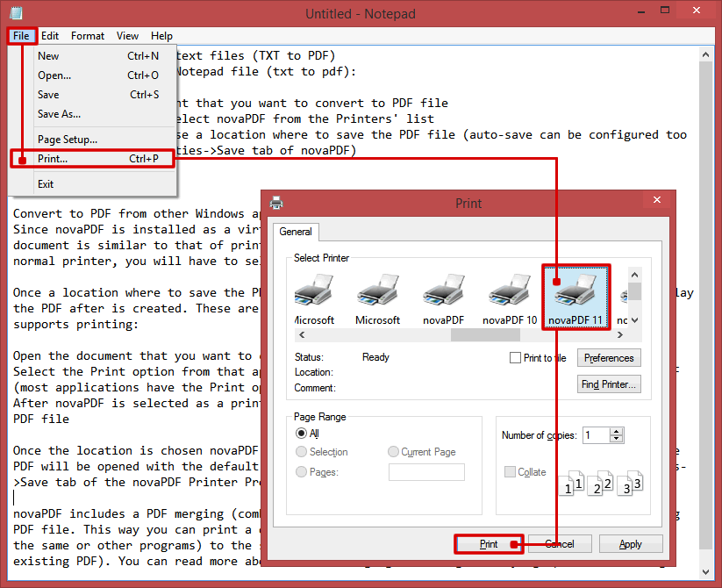Choose Open... from the File menu
This screenshot has height=588, width=722.
point(92,75)
